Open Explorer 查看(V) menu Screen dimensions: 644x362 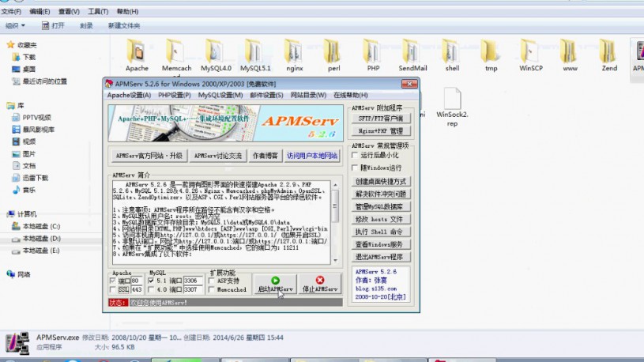point(69,12)
